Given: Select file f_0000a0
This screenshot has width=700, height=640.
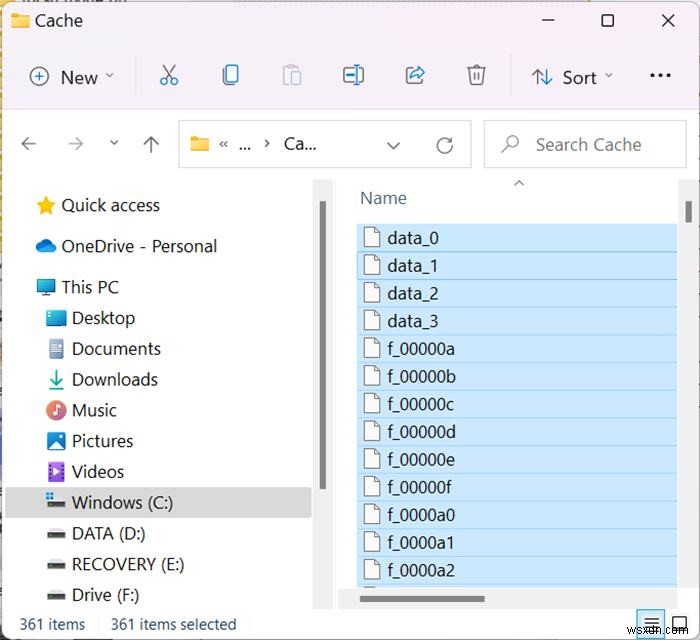Looking at the screenshot, I should point(517,515).
